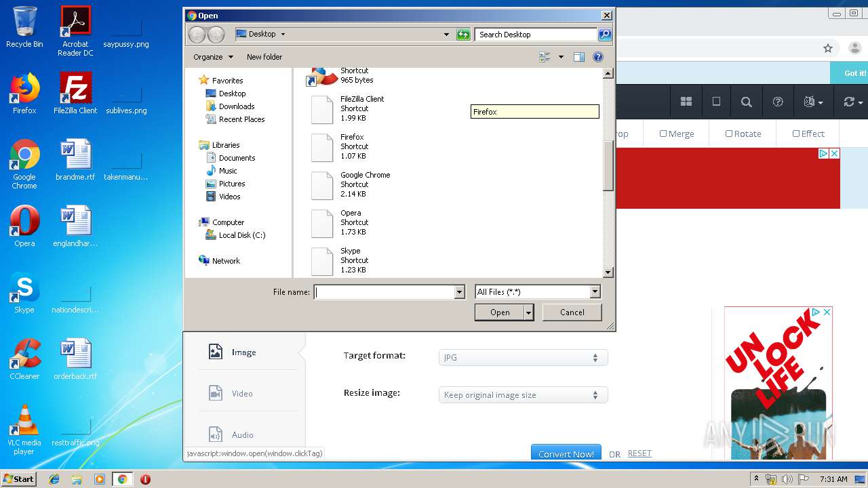This screenshot has width=868, height=488.
Task: Expand Open button split arrow
Action: [x=528, y=312]
